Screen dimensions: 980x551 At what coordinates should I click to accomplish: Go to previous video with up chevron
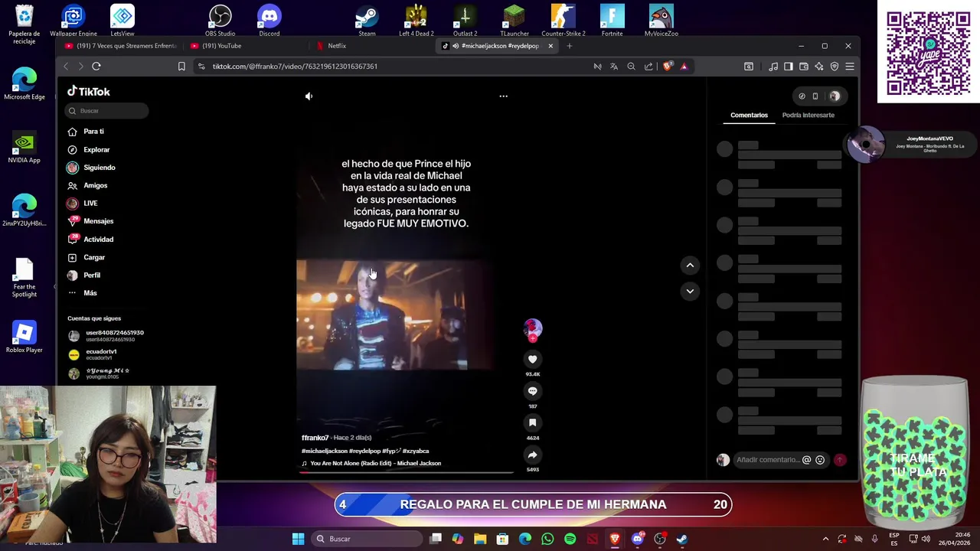[690, 266]
